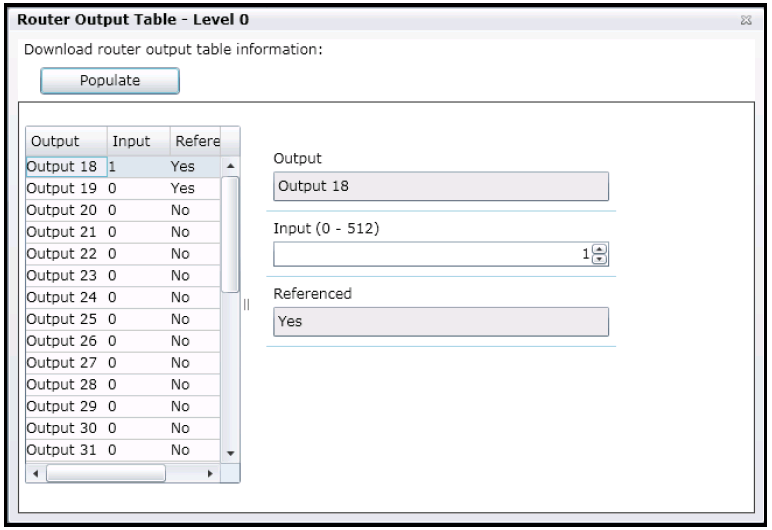Screen dimensions: 772x530
Task: Click the table's scroll up arrow
Action: click(230, 166)
